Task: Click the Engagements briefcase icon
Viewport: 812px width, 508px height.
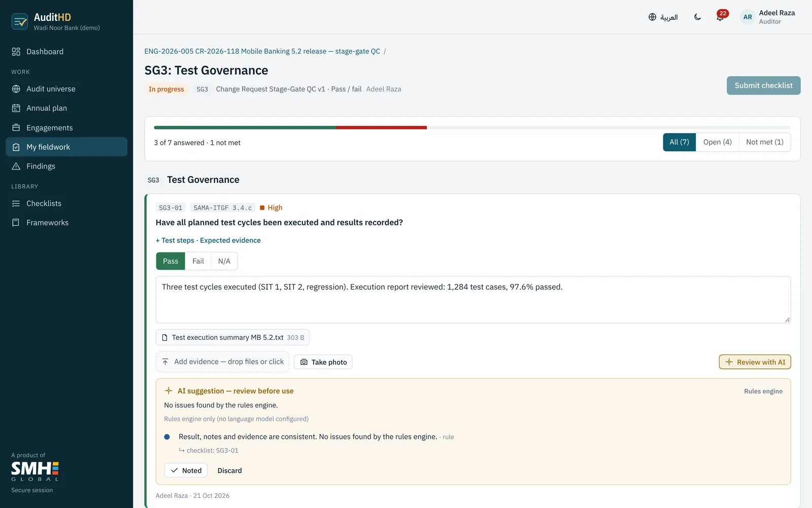Action: click(16, 128)
